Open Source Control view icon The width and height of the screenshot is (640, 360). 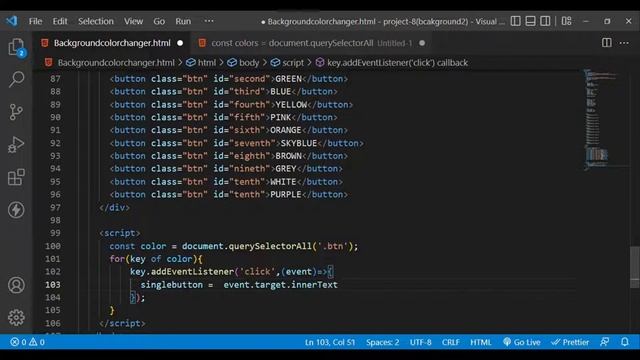[16, 112]
